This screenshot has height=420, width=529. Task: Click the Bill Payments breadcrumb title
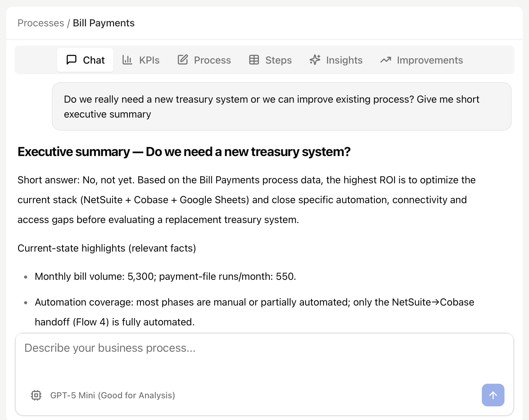tap(104, 23)
